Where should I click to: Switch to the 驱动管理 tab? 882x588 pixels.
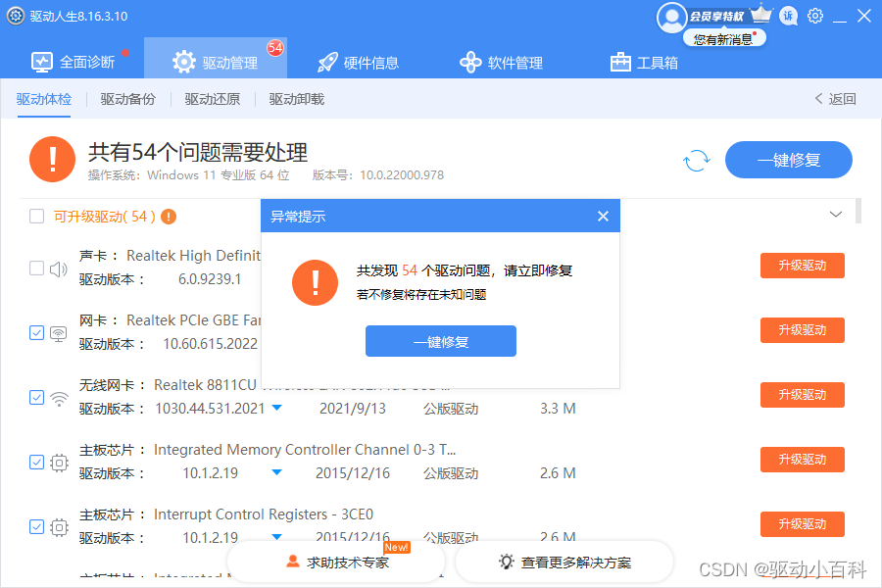coord(216,58)
